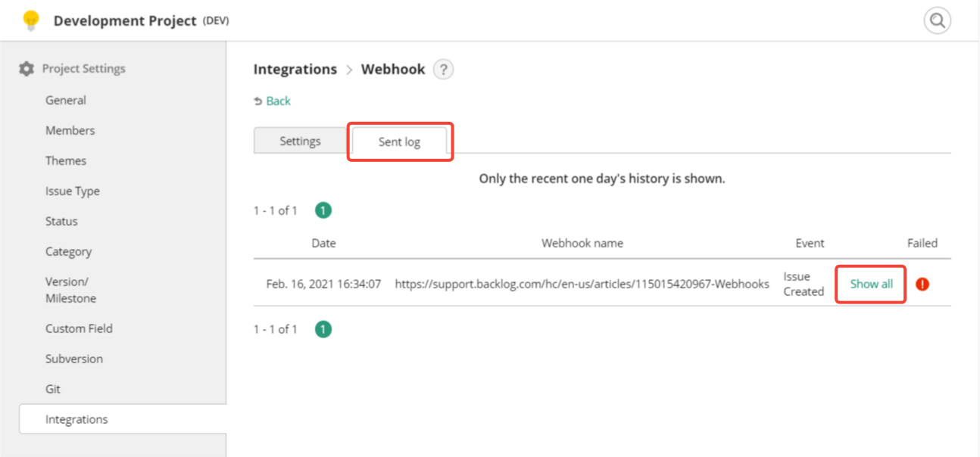Open the Webhook help question mark icon

click(x=443, y=70)
